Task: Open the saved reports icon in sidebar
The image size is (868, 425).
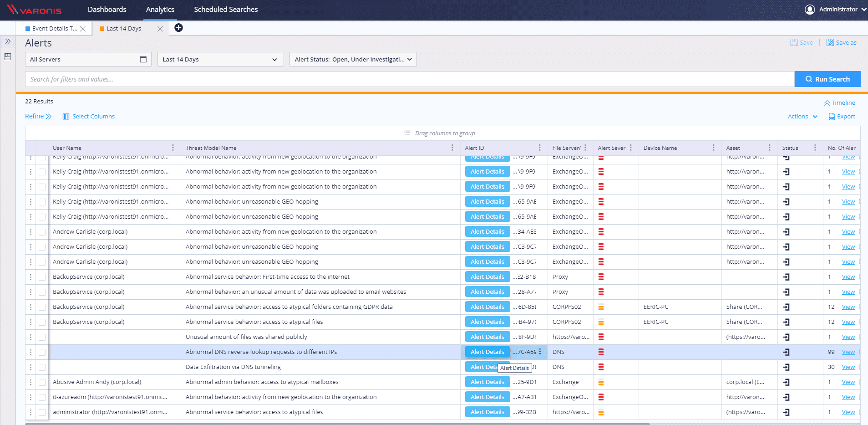Action: click(8, 57)
